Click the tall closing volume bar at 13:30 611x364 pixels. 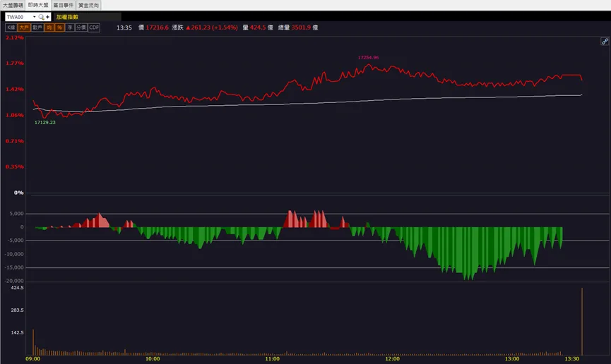point(582,322)
